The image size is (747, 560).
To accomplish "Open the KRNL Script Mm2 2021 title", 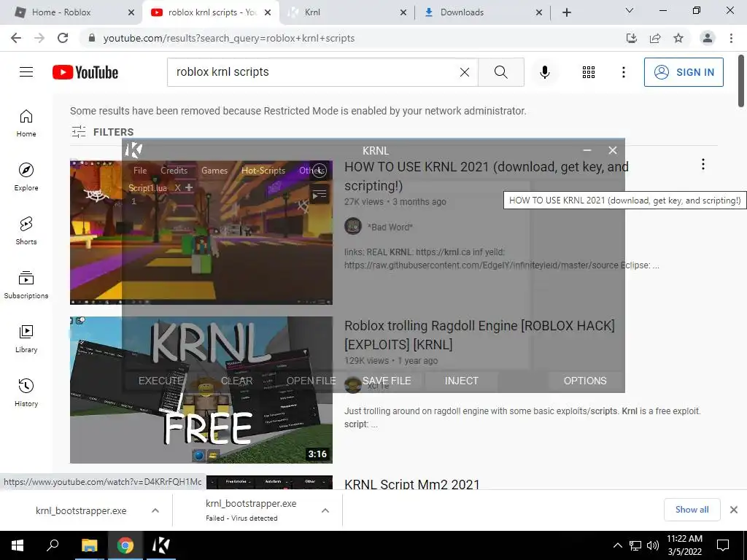I will 411,484.
